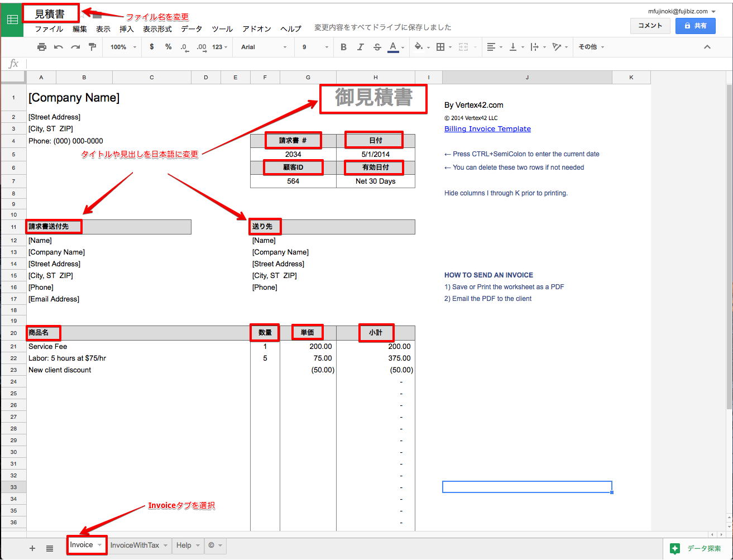The width and height of the screenshot is (733, 560).
Task: Open the fill color bucket tool
Action: [x=419, y=47]
